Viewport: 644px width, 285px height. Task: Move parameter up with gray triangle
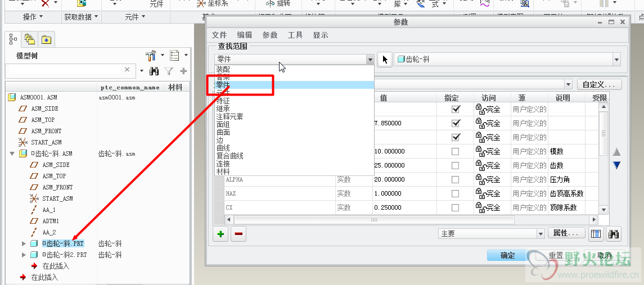pos(616,152)
